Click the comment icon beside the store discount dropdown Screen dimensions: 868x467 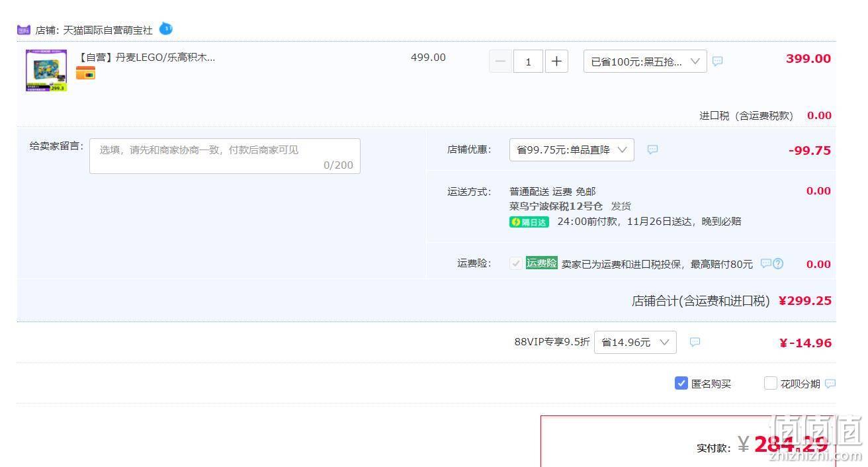(652, 149)
